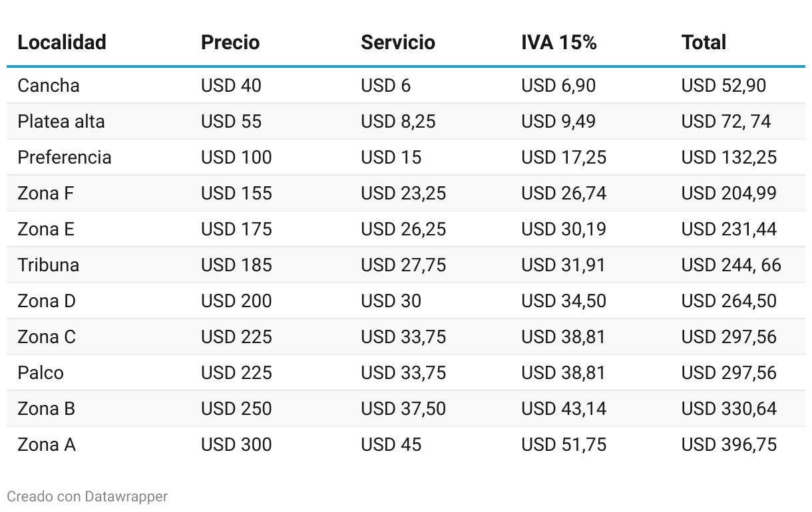Click the Zona C locality cell
Viewport: 812px width, 512px height.
(47, 337)
